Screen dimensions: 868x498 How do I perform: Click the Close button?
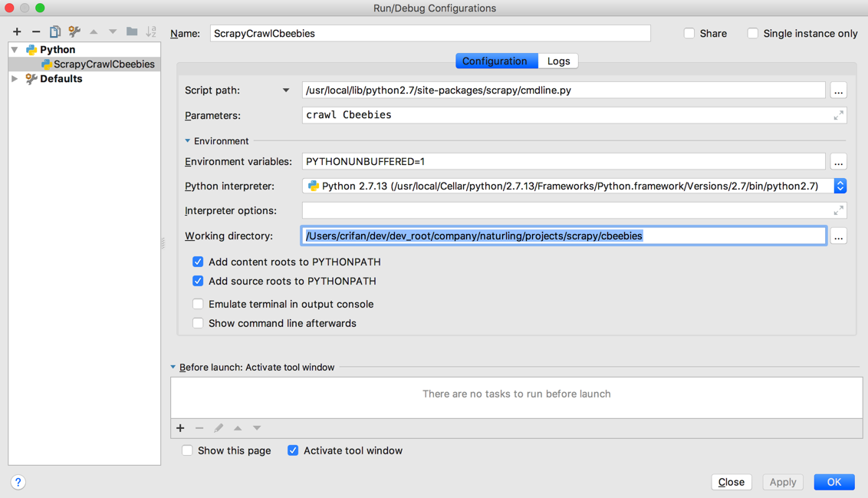[x=731, y=482]
